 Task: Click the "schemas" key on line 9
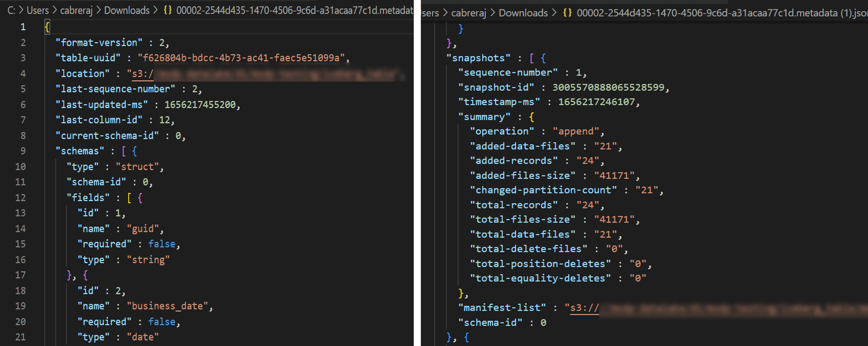pos(80,151)
